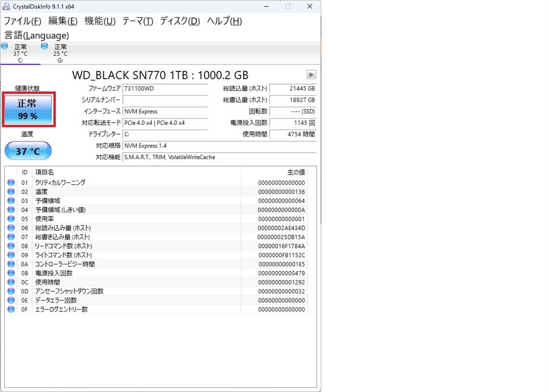This screenshot has height=392, width=549.
Task: Click raw value 00000016F1784A
Action: pyautogui.click(x=281, y=246)
